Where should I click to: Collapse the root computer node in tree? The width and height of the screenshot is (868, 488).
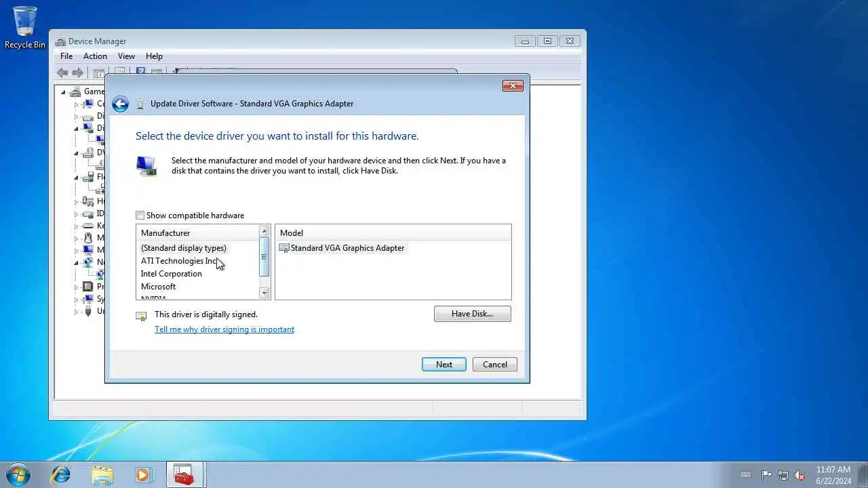pyautogui.click(x=64, y=92)
